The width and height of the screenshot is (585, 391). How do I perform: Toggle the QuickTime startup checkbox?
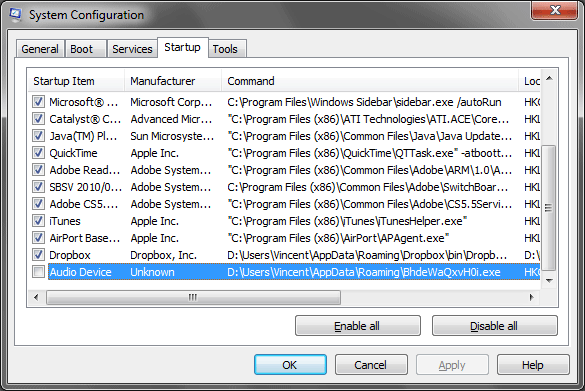pyautogui.click(x=38, y=153)
